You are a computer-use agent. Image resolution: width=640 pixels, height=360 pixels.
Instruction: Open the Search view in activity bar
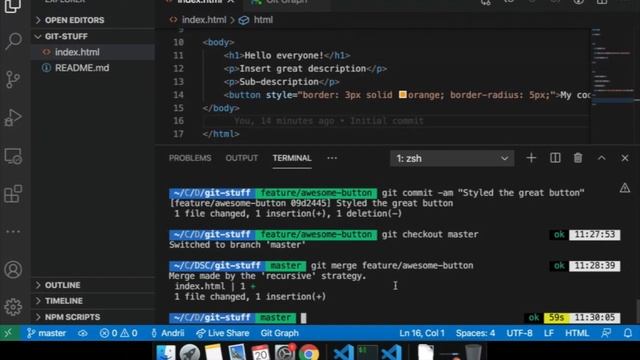point(13,41)
